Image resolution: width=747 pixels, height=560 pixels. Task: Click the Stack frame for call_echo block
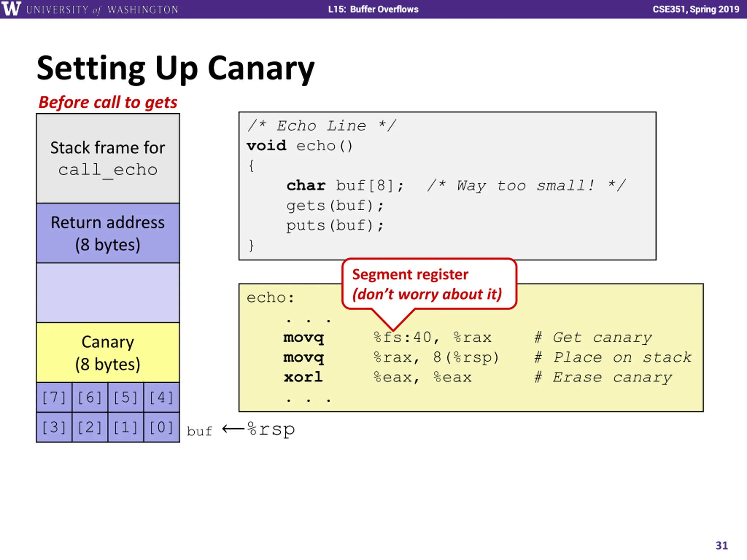pyautogui.click(x=108, y=158)
